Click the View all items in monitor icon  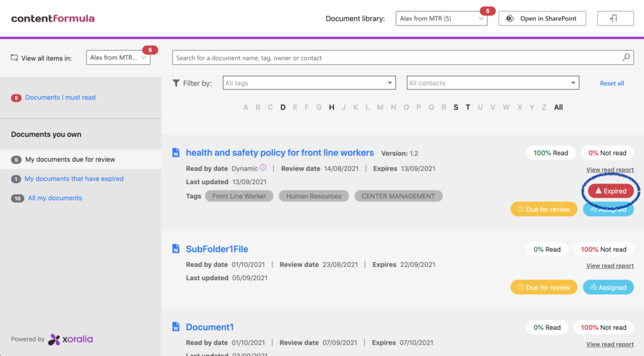click(14, 58)
